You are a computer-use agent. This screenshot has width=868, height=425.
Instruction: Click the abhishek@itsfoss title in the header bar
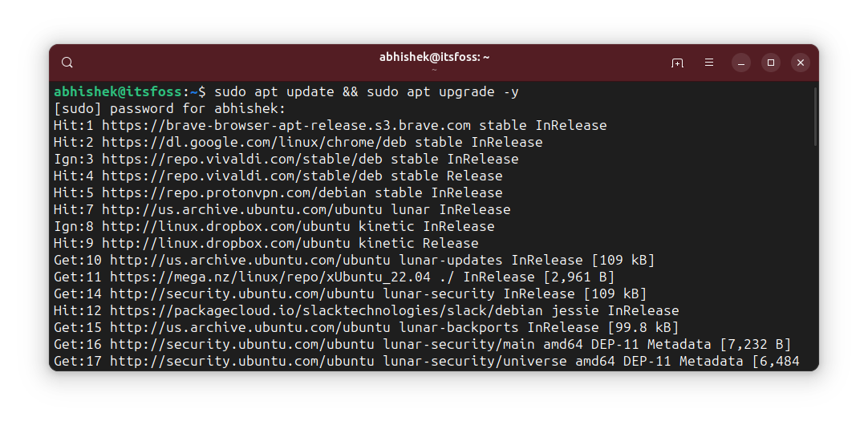coord(434,57)
